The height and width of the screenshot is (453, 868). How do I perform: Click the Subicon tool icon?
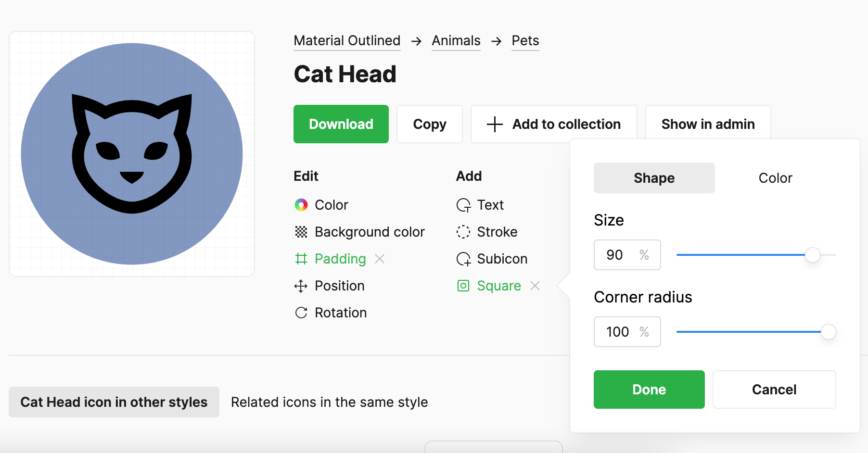coord(463,259)
